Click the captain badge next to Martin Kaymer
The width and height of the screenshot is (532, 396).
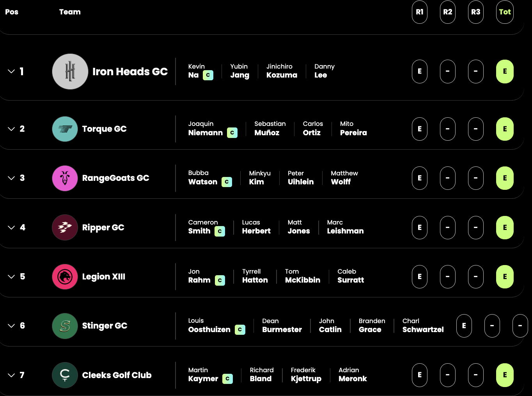[227, 378]
